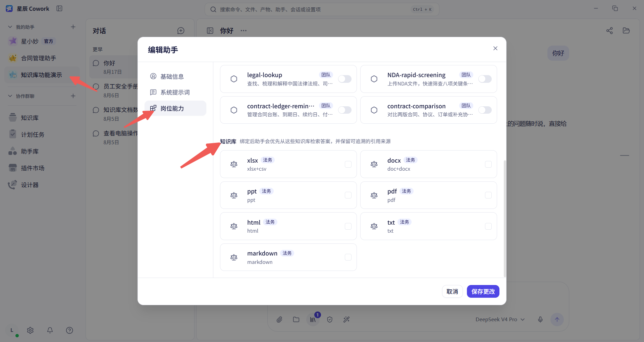Open 计划任务 in sidebar
The width and height of the screenshot is (644, 342).
point(42,134)
